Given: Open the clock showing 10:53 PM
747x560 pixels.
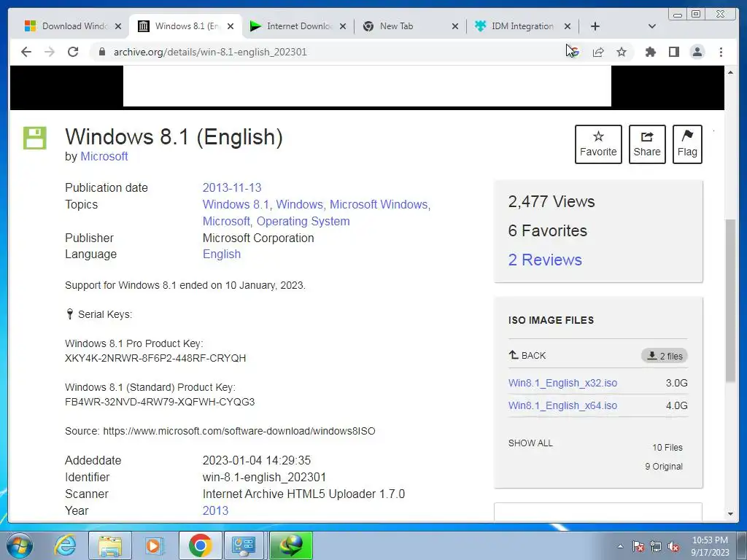Looking at the screenshot, I should 710,546.
